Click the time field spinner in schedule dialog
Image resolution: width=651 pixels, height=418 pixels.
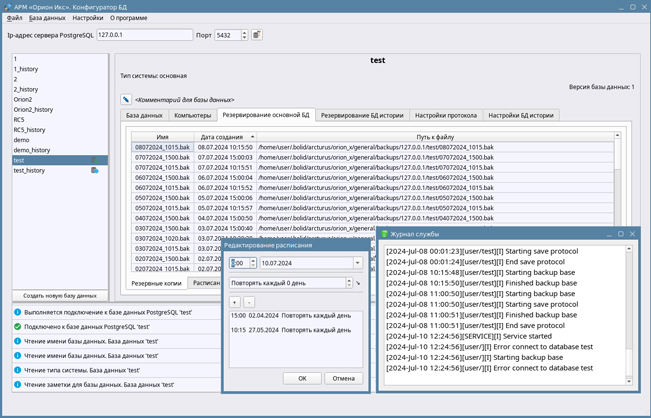[252, 263]
